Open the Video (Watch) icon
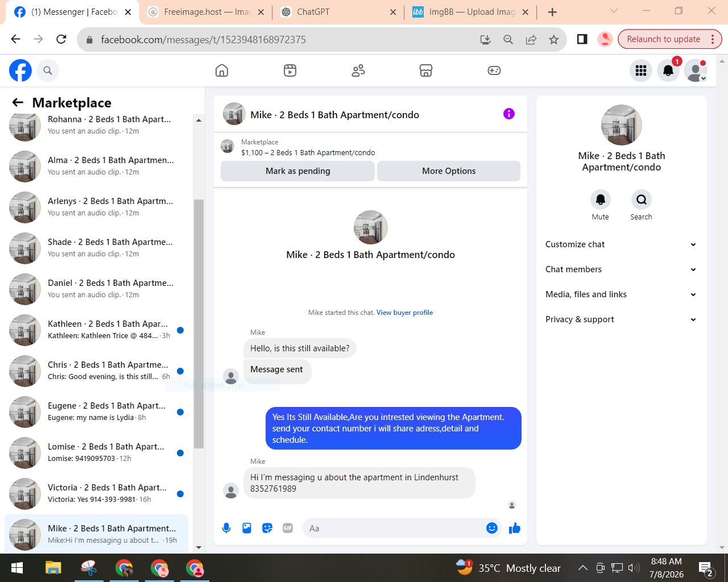Screen dimensions: 728x582 (x=290, y=70)
